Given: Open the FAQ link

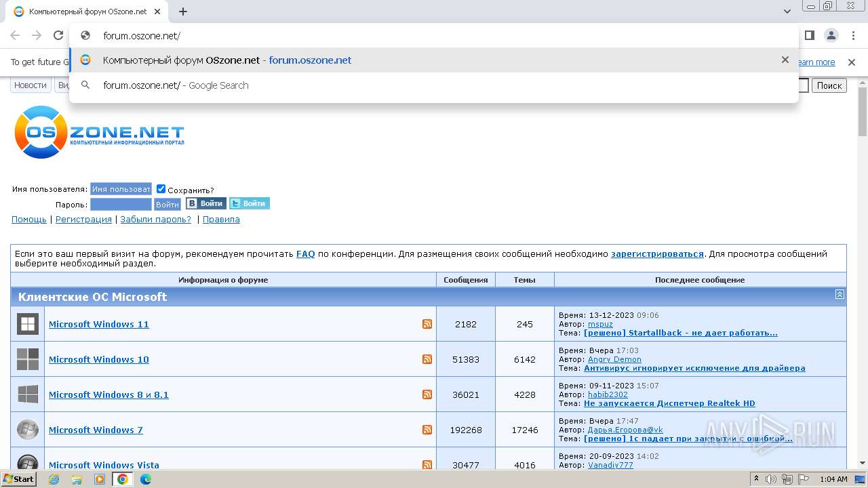Looking at the screenshot, I should point(306,254).
